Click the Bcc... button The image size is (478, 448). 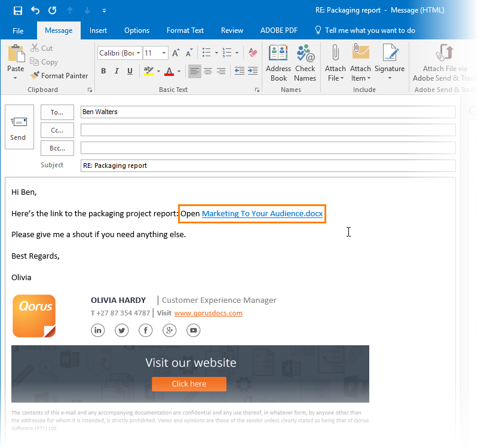tap(57, 148)
